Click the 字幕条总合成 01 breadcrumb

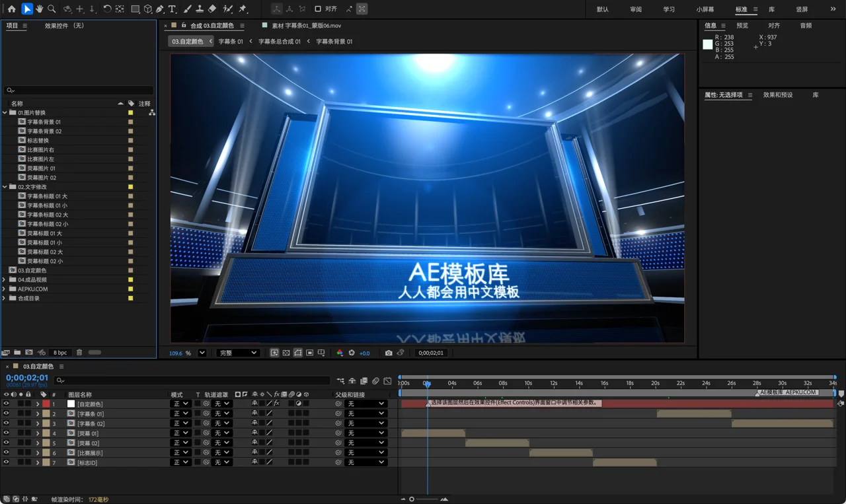coord(280,42)
